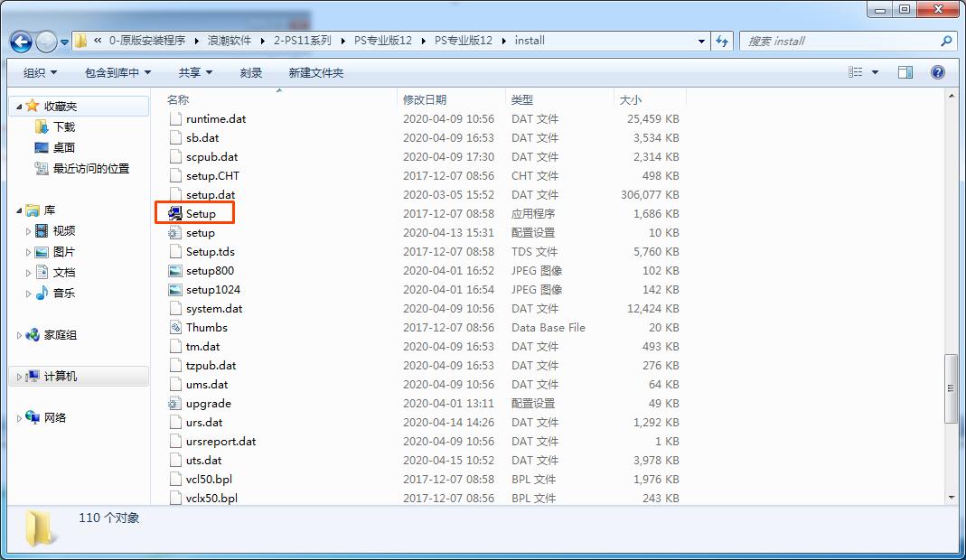966x560 pixels.
Task: Expand the 文档 library node
Action: [28, 273]
